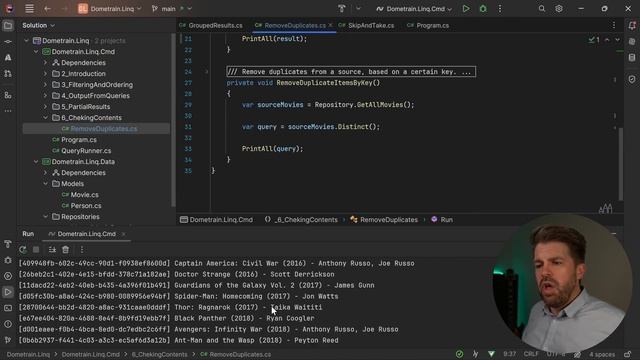Viewport: 640px width, 360px height.
Task: Open the Debug tool window icon
Action: (8, 260)
